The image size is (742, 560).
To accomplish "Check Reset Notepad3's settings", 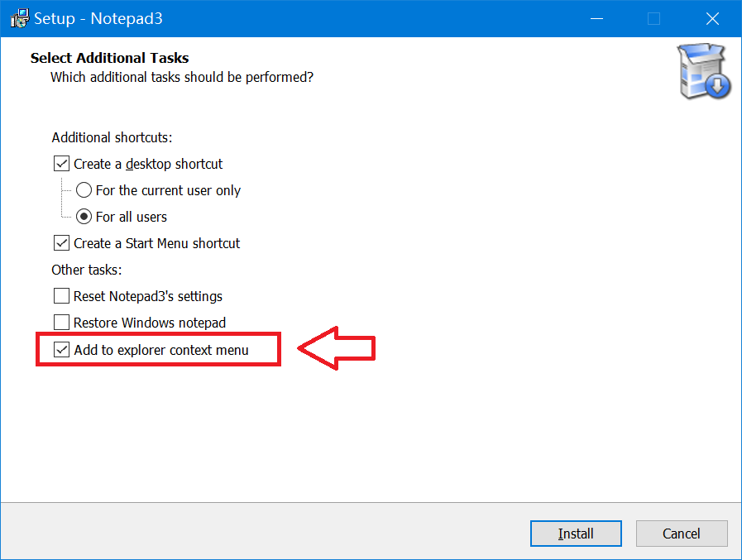I will [61, 295].
